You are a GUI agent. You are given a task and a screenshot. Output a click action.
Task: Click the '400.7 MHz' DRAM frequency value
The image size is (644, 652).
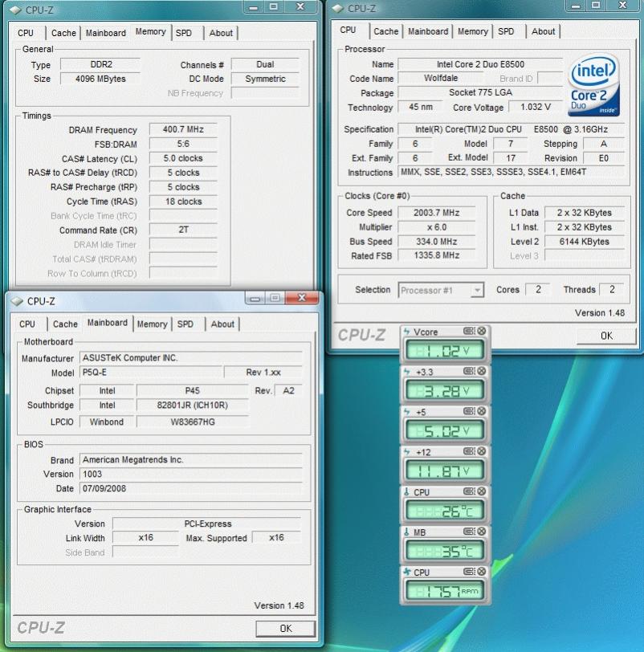[x=183, y=129]
